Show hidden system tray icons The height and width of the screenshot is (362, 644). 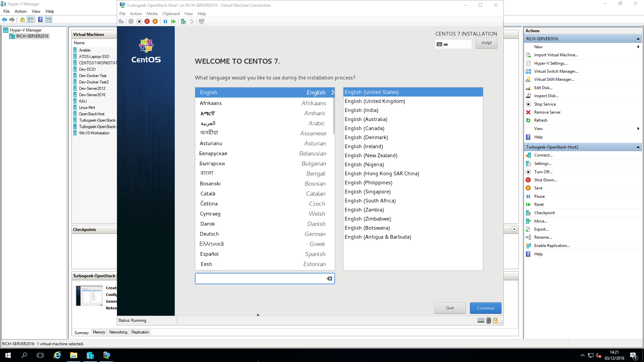(582, 355)
